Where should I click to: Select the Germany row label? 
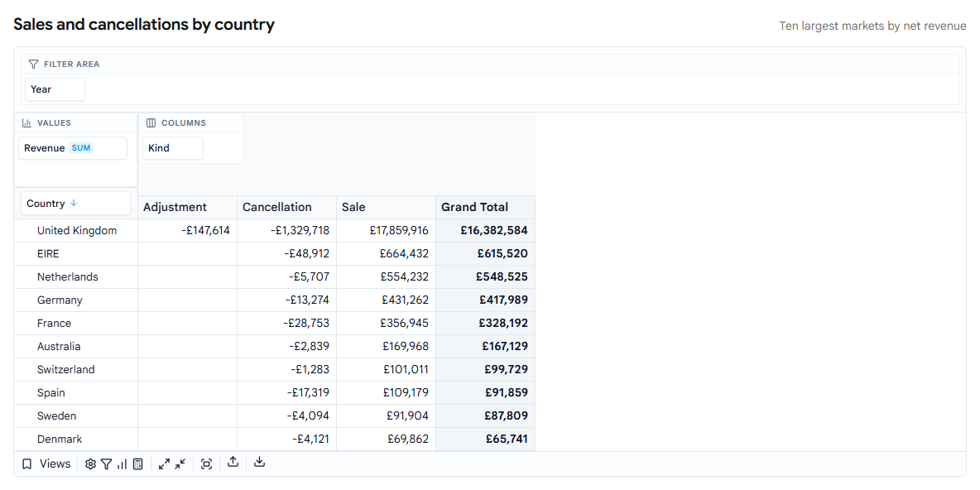60,300
